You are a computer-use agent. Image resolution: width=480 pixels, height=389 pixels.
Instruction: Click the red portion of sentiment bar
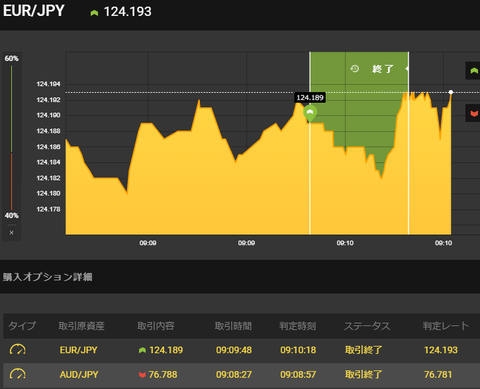11,181
